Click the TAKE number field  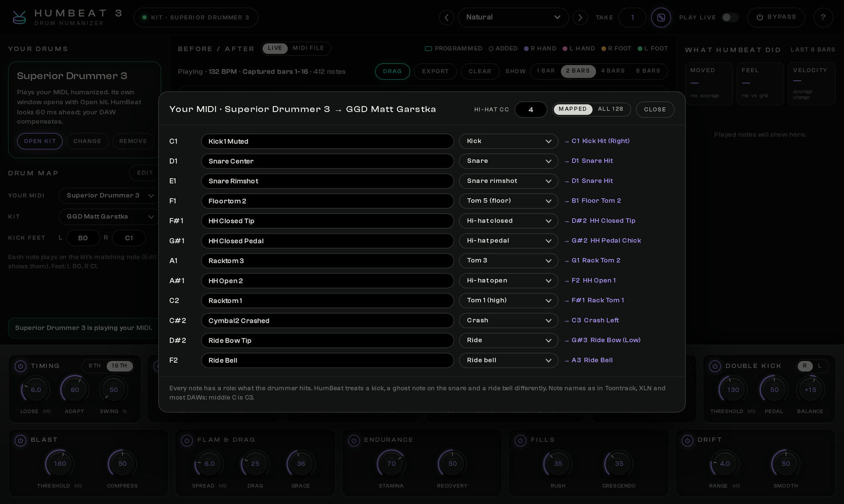click(632, 17)
